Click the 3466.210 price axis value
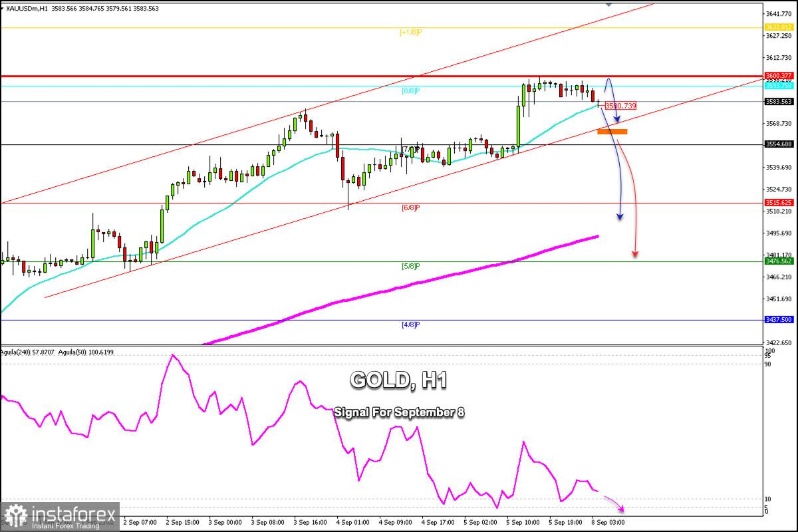Viewport: 798px width, 532px height. point(779,277)
